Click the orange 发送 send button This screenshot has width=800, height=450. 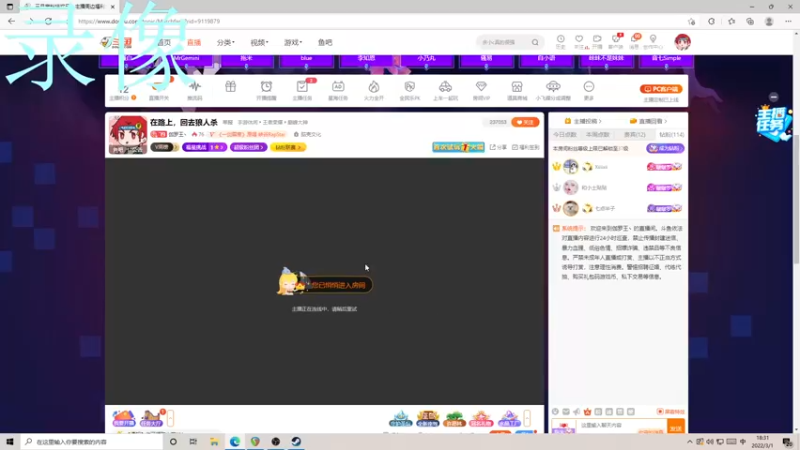tap(676, 428)
